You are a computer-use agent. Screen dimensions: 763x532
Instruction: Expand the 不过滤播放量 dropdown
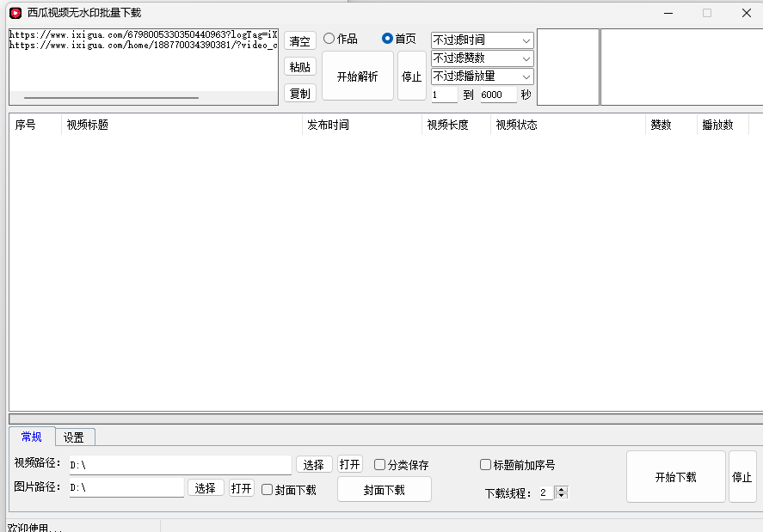coord(482,76)
